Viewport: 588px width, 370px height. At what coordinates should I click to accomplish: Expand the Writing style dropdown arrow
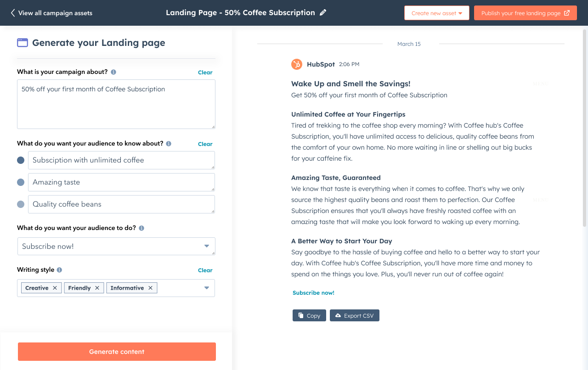(x=207, y=288)
